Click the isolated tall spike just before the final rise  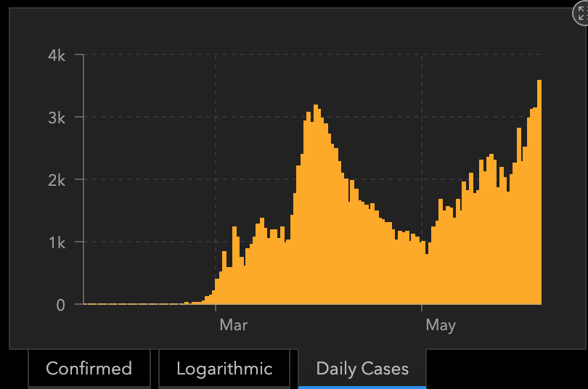point(519,216)
